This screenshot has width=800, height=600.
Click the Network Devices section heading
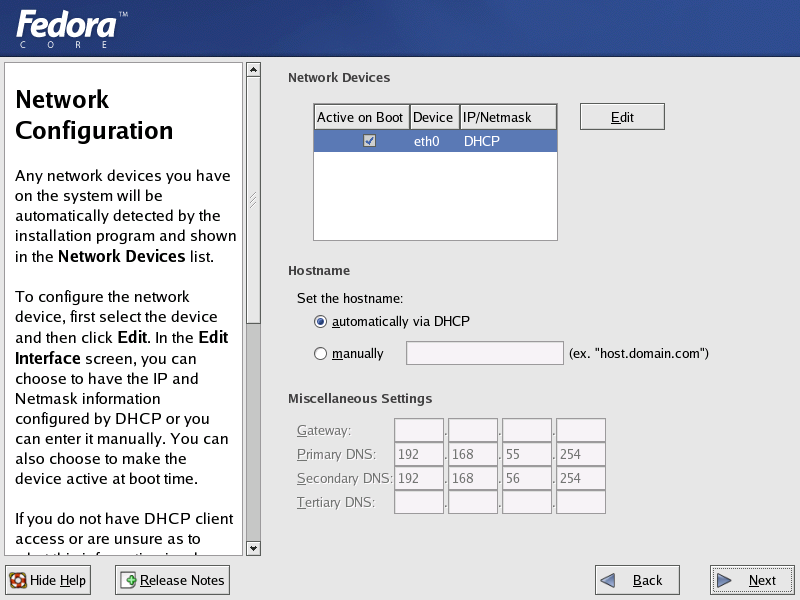[339, 78]
